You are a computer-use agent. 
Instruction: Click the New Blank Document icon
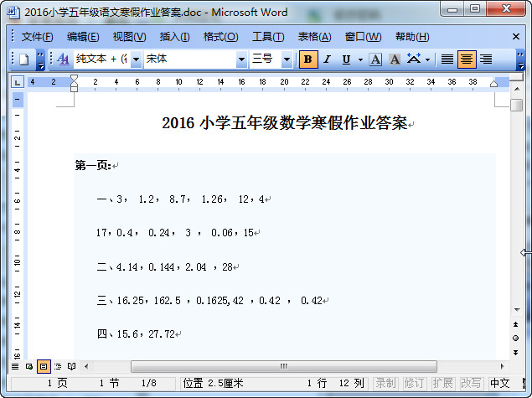point(23,59)
